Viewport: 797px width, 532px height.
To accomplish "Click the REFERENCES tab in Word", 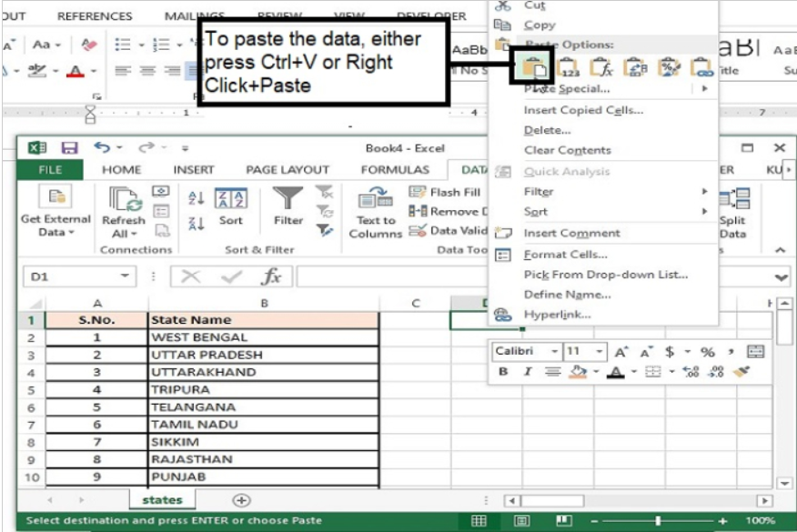I will (95, 16).
